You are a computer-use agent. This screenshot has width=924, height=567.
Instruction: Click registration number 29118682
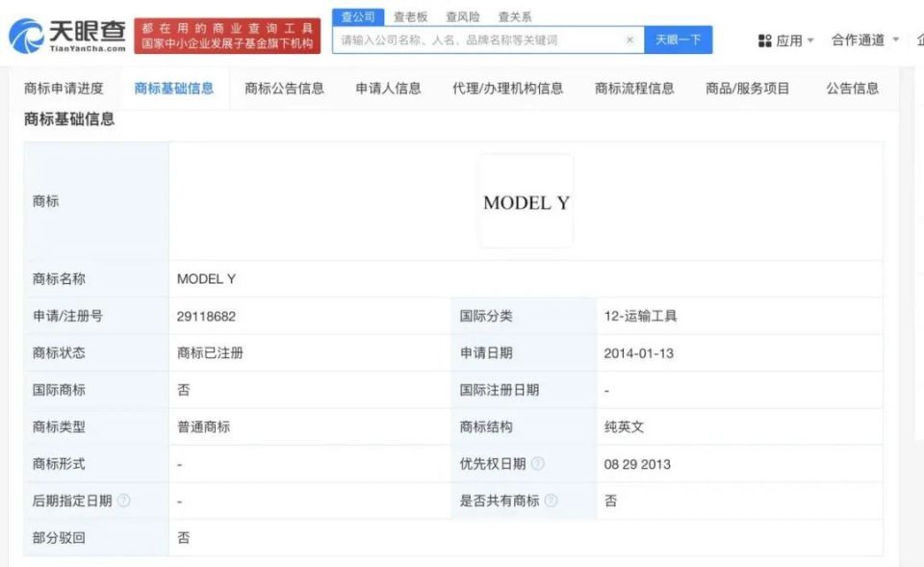(206, 317)
